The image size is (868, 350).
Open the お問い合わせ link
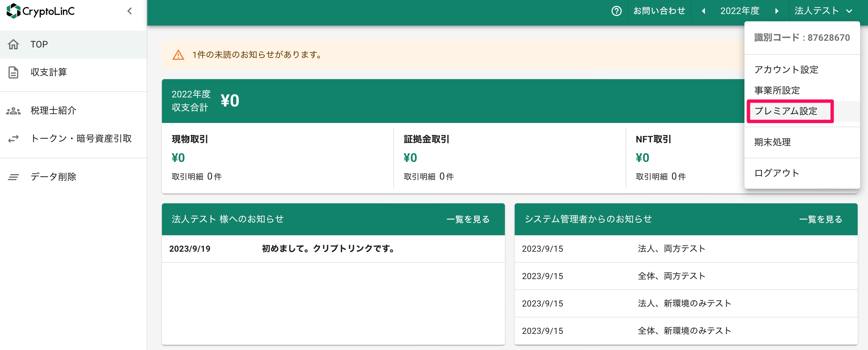[659, 11]
